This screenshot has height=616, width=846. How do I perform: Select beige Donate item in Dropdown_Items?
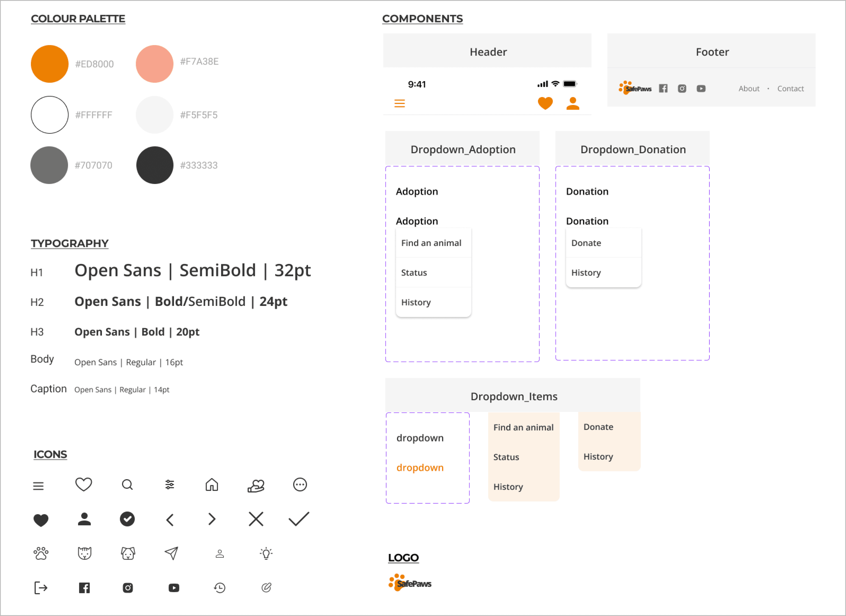click(609, 427)
